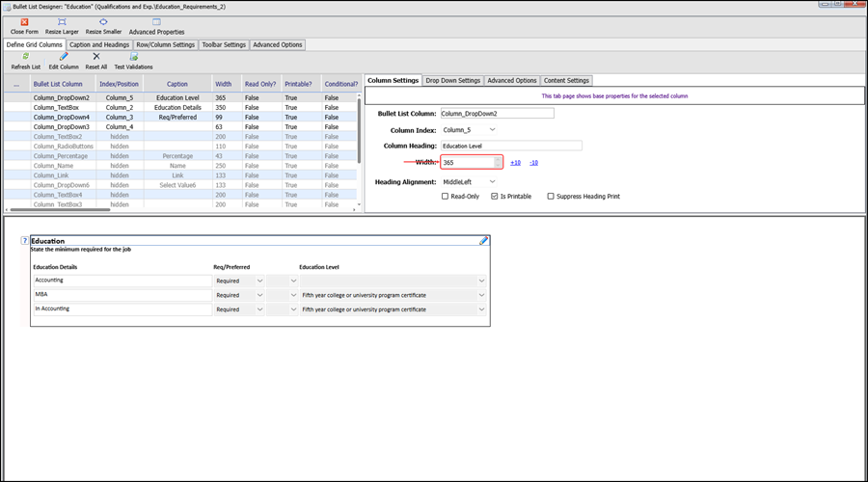Image resolution: width=868 pixels, height=482 pixels.
Task: Select the Column_Name row
Action: [x=180, y=166]
